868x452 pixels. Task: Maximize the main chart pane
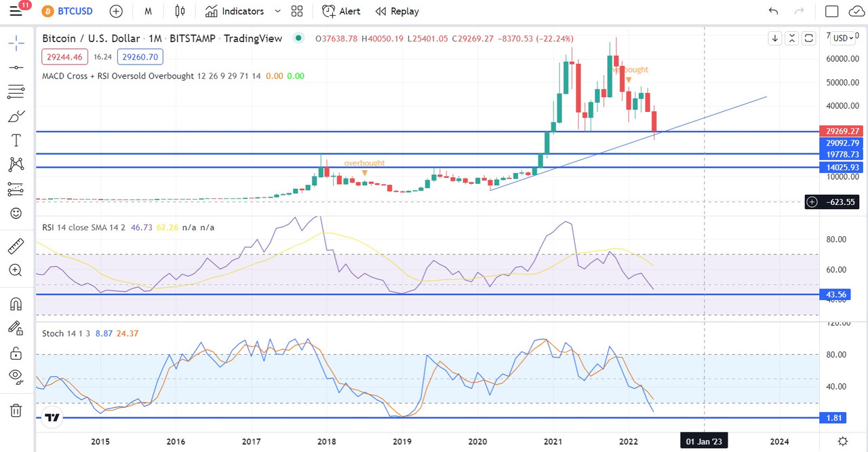click(x=808, y=39)
